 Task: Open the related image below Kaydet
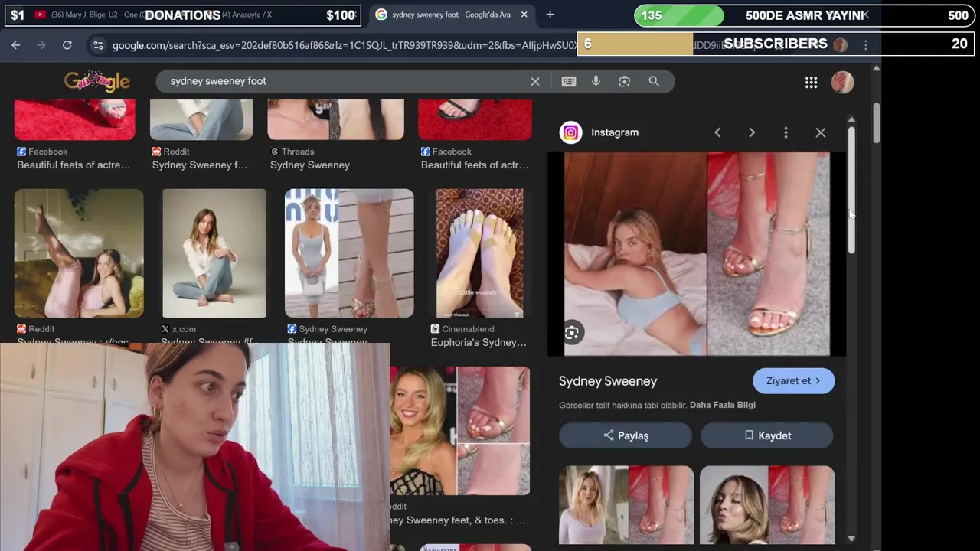[767, 505]
